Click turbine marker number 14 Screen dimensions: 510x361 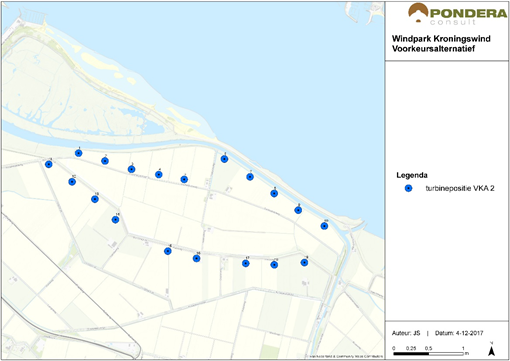(115, 220)
